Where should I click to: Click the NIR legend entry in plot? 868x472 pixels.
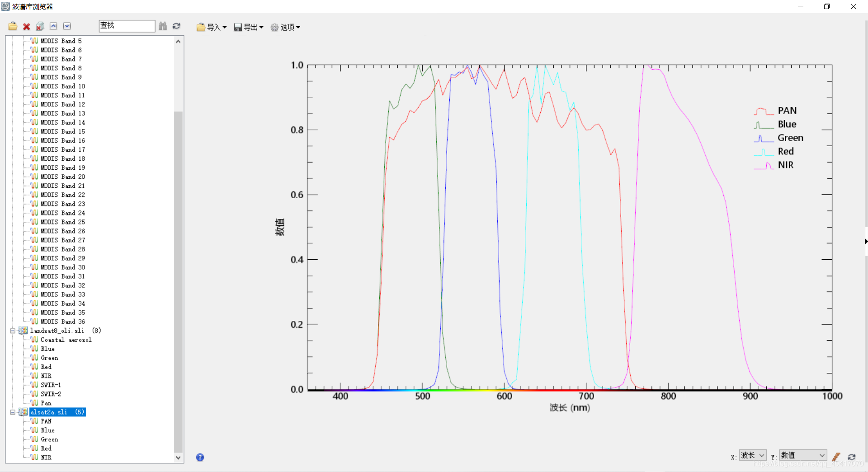[x=774, y=165]
